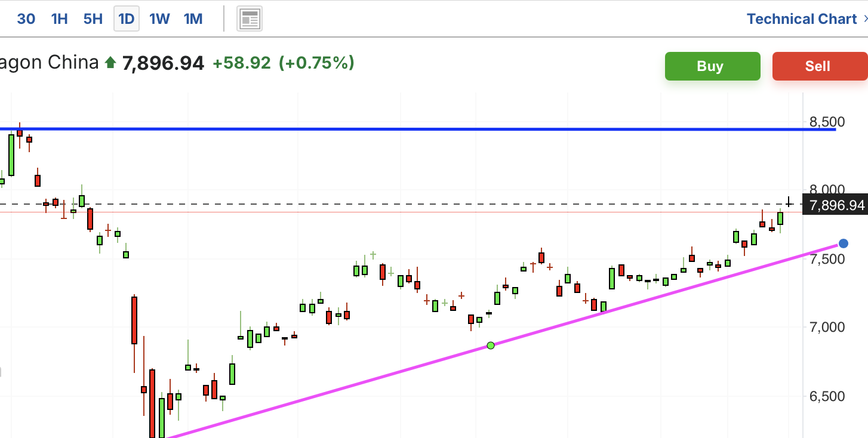
Task: Click the (+0.75%) percent change
Action: click(x=316, y=63)
